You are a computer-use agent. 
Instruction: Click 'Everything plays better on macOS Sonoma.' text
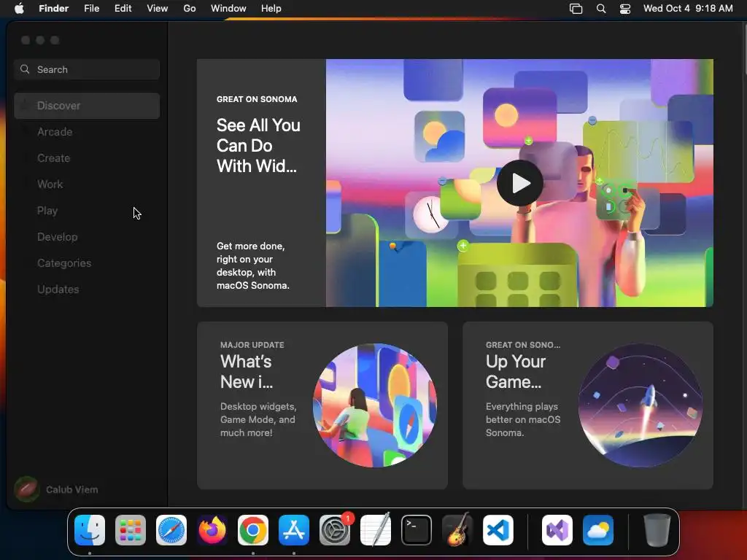523,419
